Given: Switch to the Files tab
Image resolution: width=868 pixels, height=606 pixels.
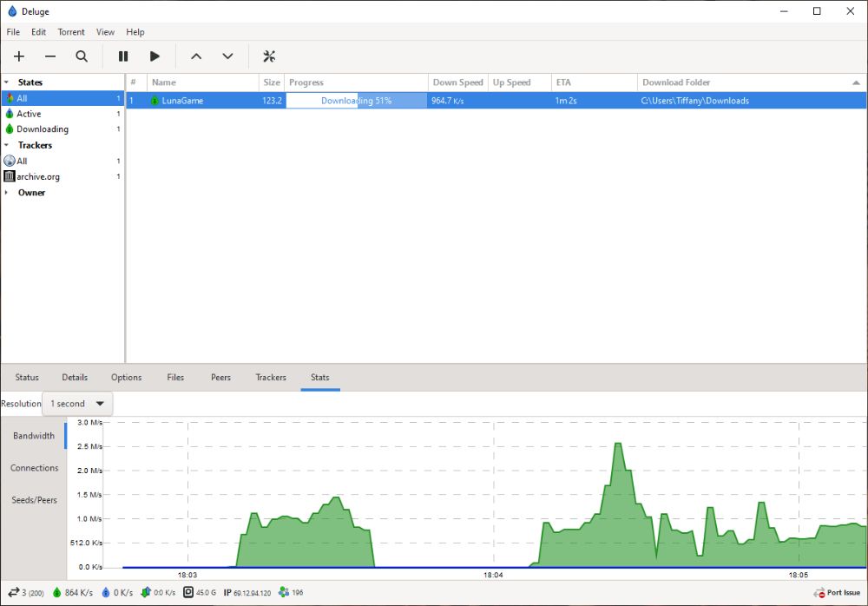Looking at the screenshot, I should pyautogui.click(x=175, y=377).
